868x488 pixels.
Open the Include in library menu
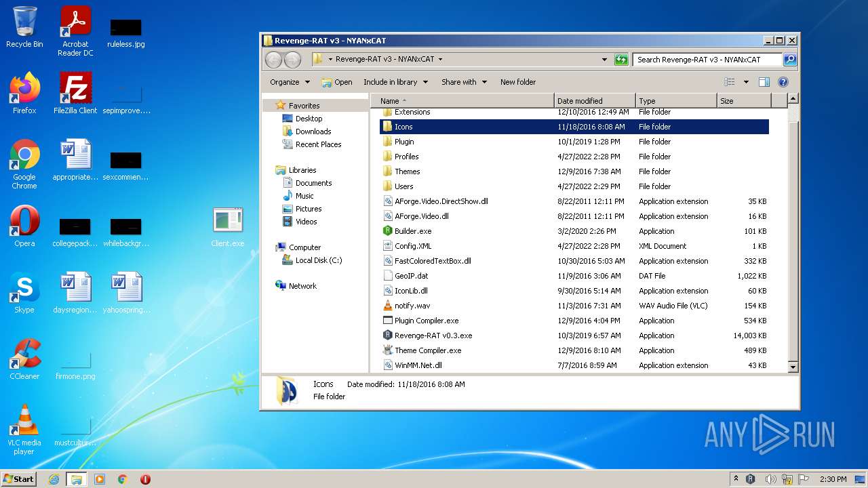[395, 82]
